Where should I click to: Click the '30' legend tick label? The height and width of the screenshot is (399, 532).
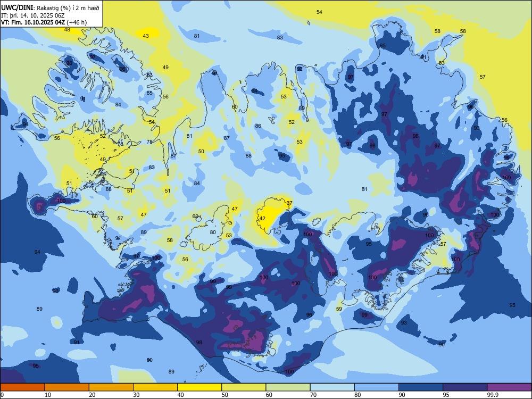tap(136, 395)
